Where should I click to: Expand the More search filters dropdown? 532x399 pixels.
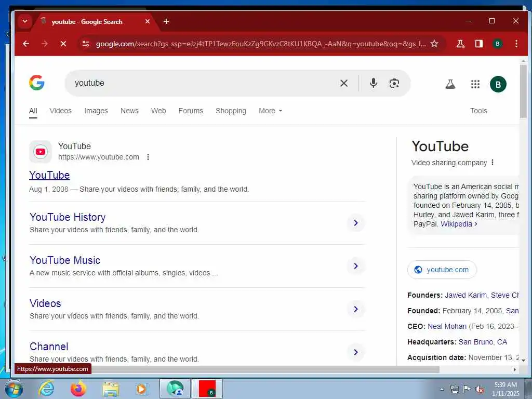pos(270,111)
